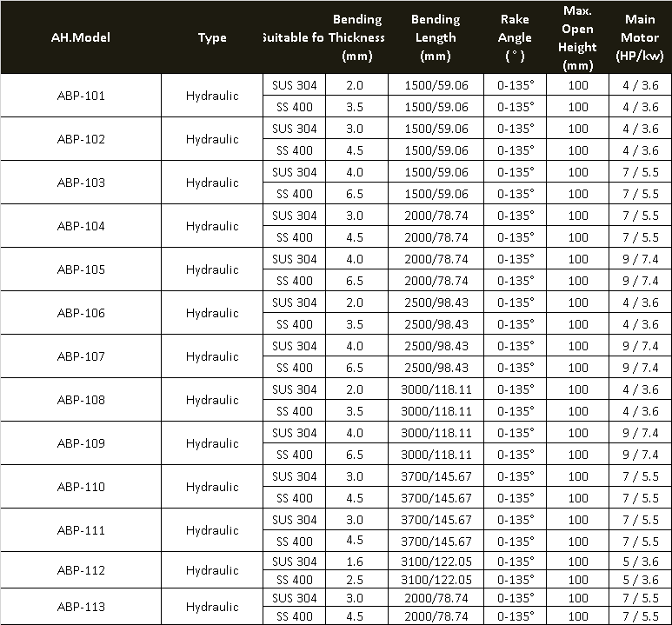672x625 pixels.
Task: Select the 2.5 bending thickness value
Action: (x=356, y=580)
